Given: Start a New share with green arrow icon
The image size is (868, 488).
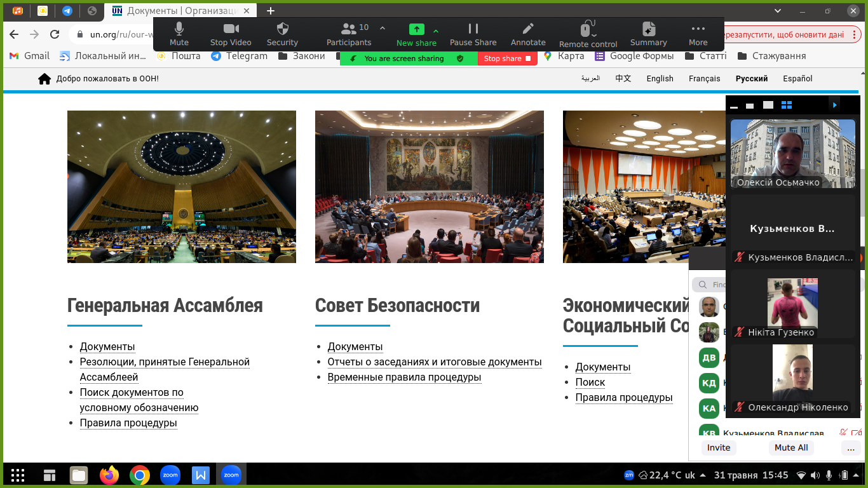Looking at the screenshot, I should [416, 30].
